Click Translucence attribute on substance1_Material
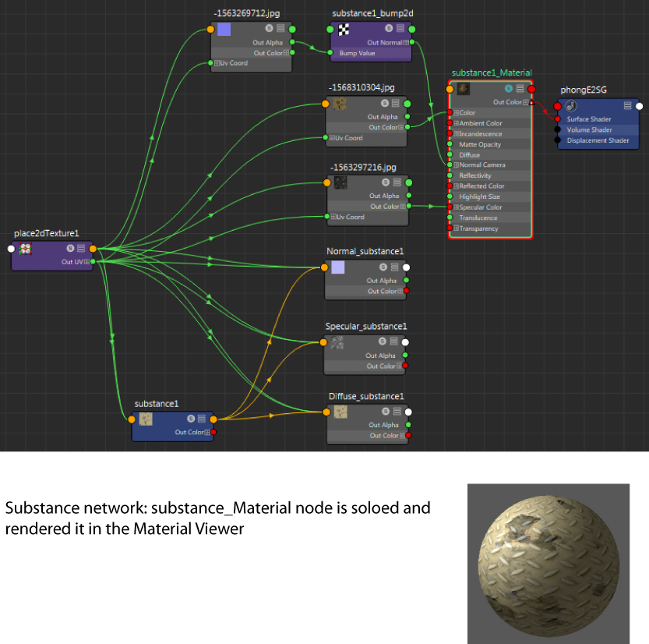Screen dimensions: 649x644 point(478,218)
